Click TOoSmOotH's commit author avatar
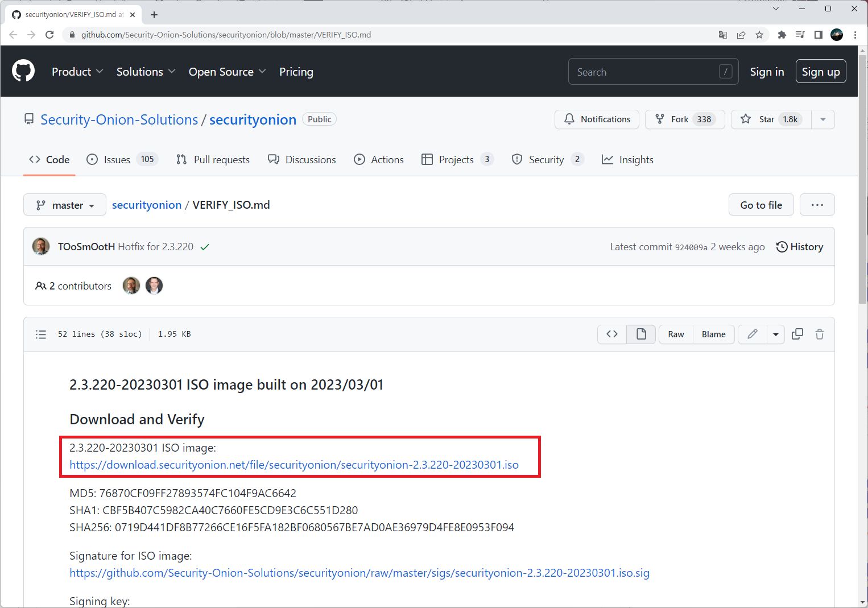 41,246
